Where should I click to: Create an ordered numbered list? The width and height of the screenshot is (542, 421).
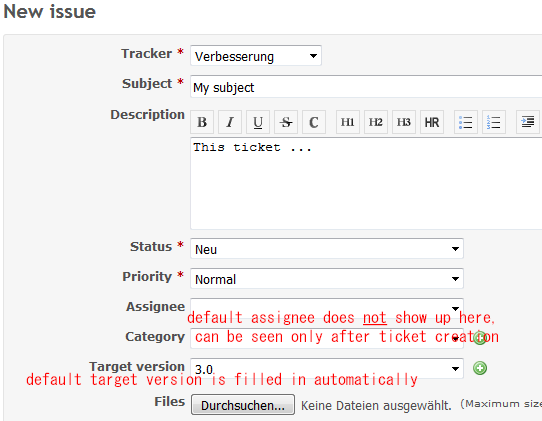[494, 122]
